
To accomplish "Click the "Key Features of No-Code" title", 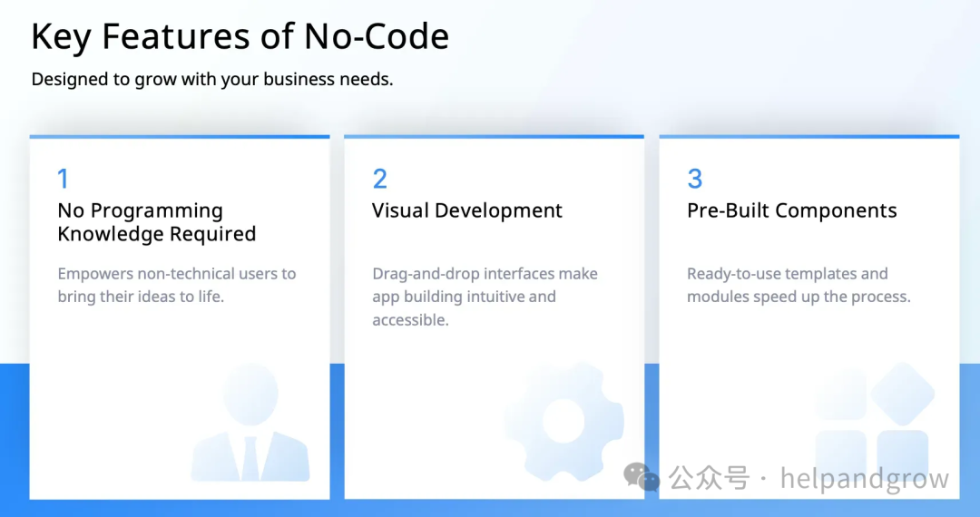I will tap(240, 37).
